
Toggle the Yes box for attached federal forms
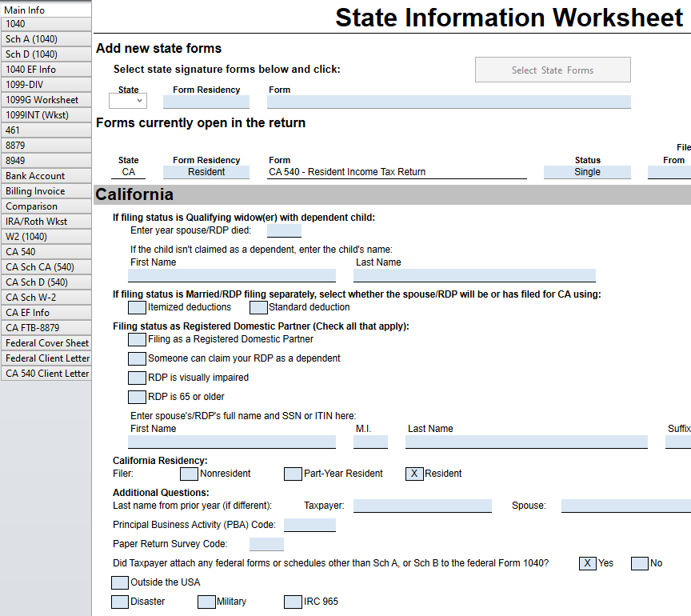(588, 563)
